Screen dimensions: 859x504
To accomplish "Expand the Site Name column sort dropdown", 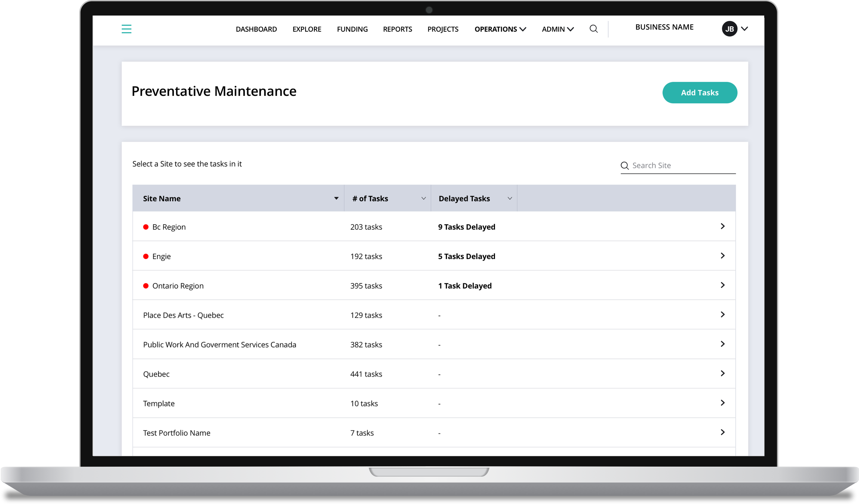I will point(337,198).
